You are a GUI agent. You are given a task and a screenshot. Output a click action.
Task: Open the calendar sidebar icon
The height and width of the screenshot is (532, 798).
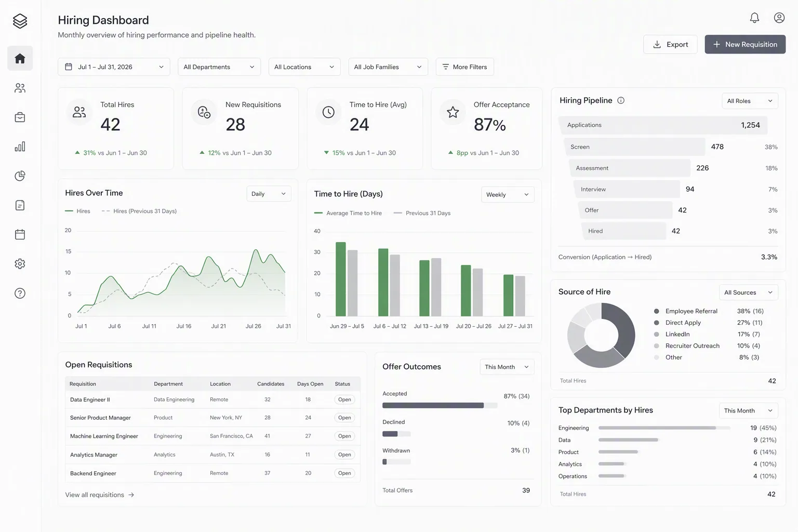coord(20,234)
